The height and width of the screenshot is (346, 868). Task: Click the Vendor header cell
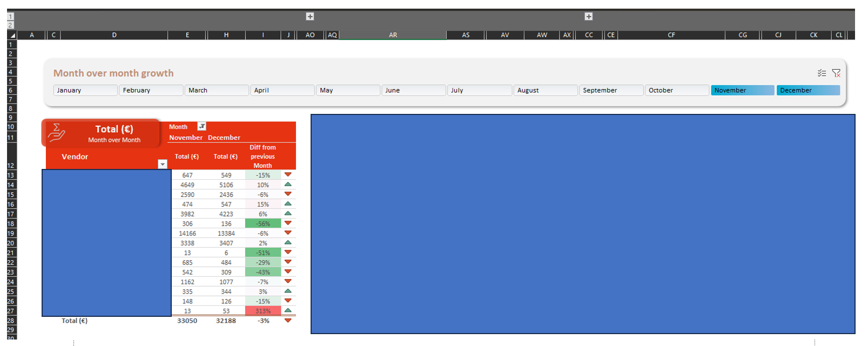pyautogui.click(x=107, y=157)
